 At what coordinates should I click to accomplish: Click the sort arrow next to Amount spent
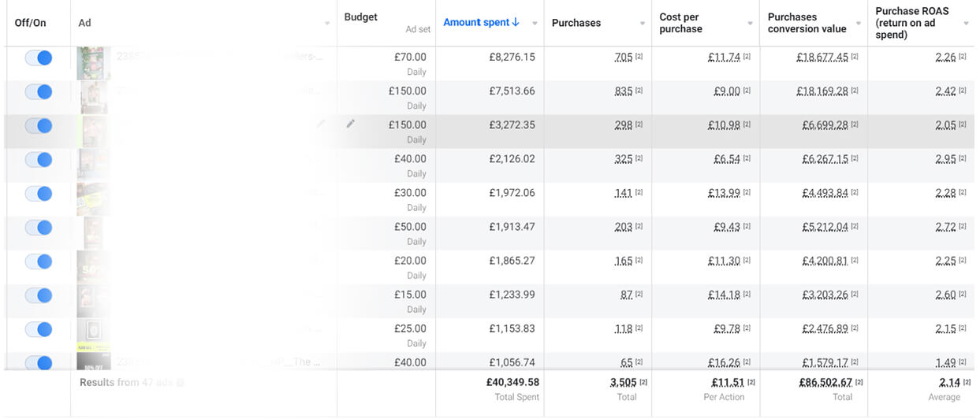pyautogui.click(x=516, y=22)
